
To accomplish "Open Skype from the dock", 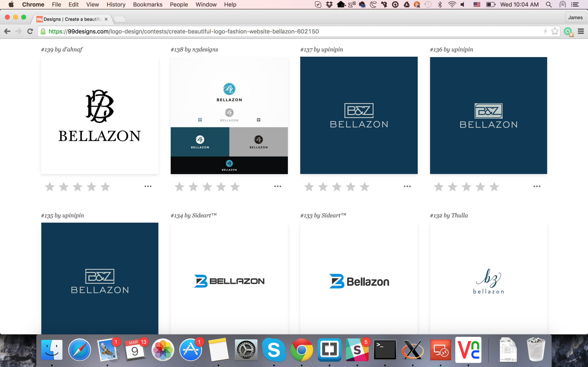I will point(274,350).
